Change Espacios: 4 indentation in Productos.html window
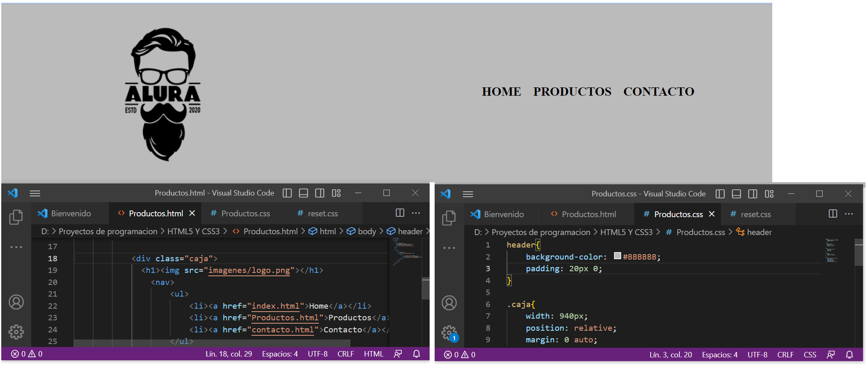868x369 pixels. 280,354
